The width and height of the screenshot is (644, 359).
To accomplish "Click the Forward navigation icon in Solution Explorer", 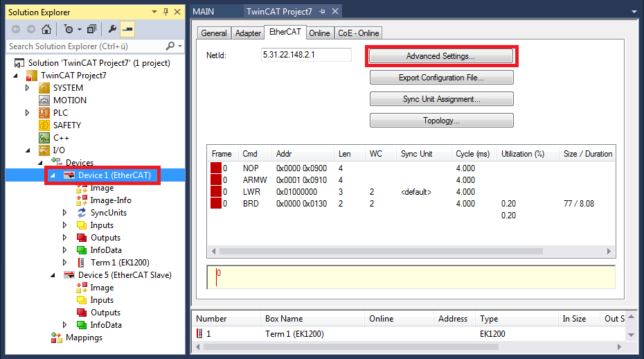I will point(30,29).
